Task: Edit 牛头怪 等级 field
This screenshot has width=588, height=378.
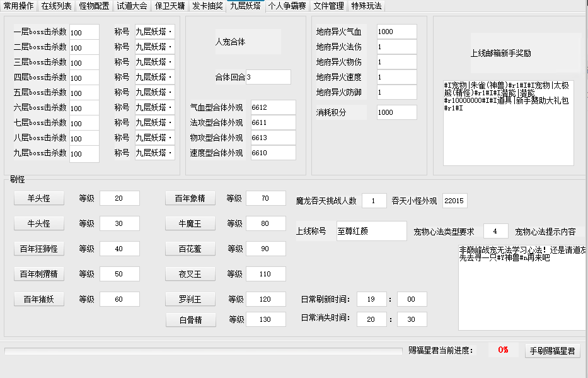Action: [120, 223]
